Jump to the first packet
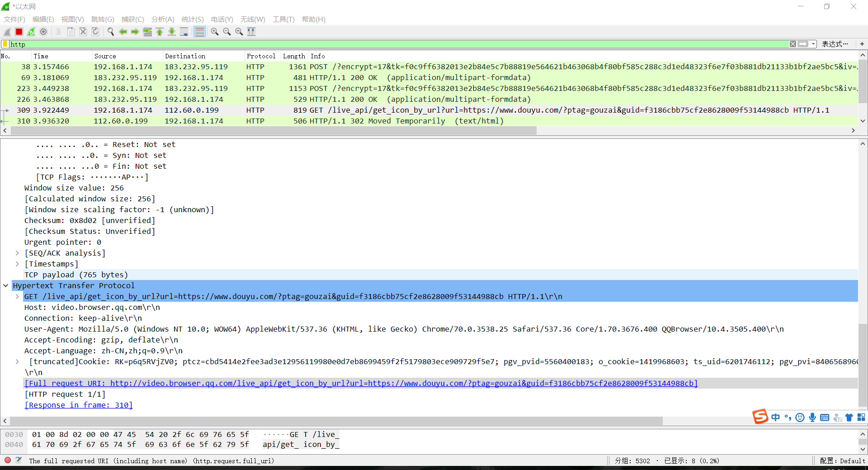The width and height of the screenshot is (868, 470). 160,32
